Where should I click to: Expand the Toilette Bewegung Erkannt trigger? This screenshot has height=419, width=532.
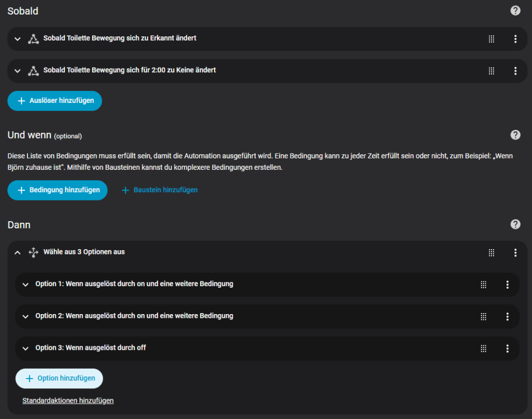point(17,39)
